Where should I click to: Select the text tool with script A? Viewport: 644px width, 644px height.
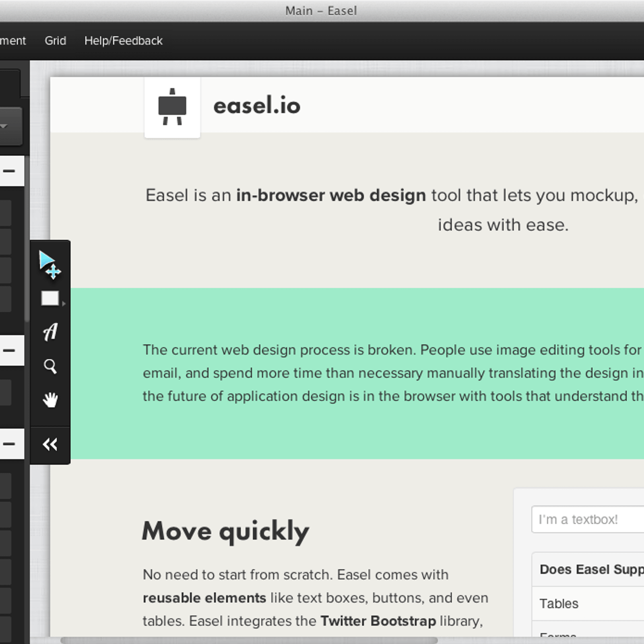pos(50,332)
